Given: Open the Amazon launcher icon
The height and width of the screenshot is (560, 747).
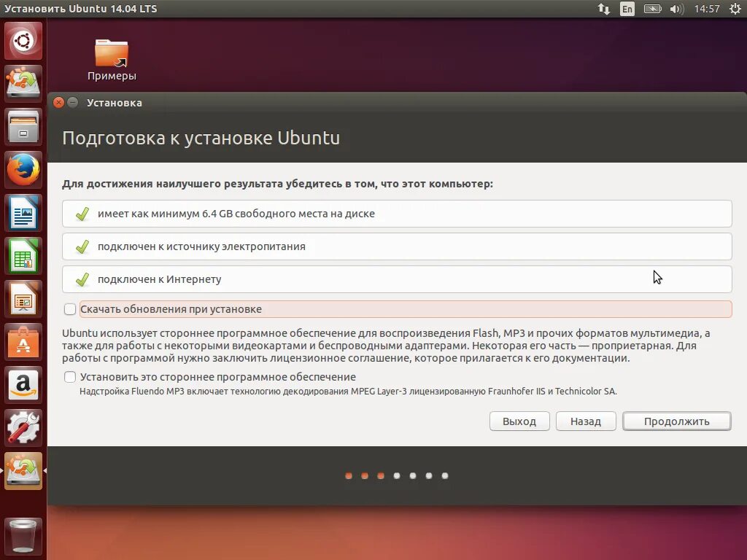Looking at the screenshot, I should pyautogui.click(x=23, y=385).
